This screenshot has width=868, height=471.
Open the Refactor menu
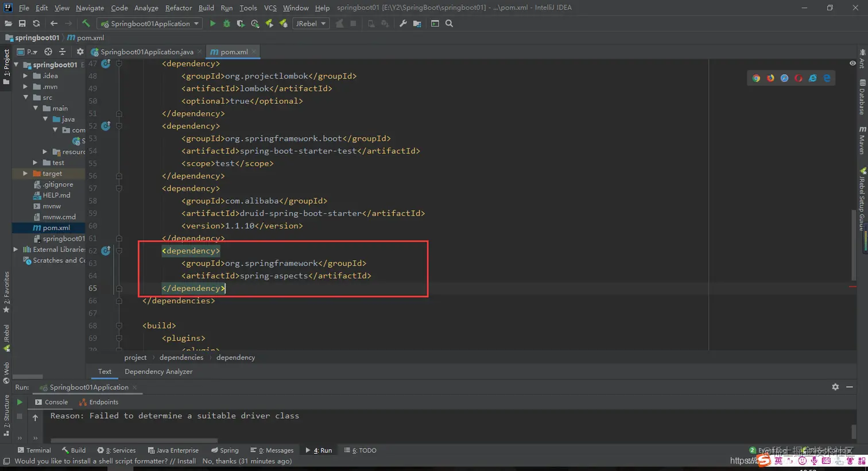point(178,7)
